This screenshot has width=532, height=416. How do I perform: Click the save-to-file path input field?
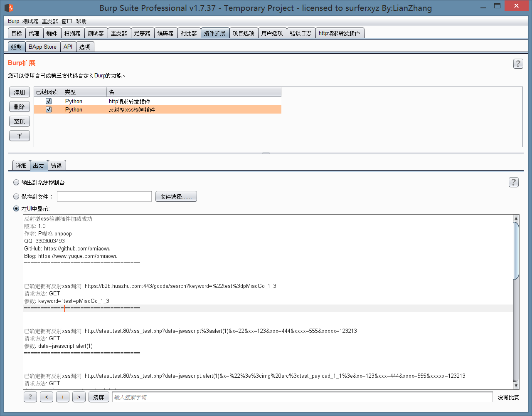coord(104,196)
